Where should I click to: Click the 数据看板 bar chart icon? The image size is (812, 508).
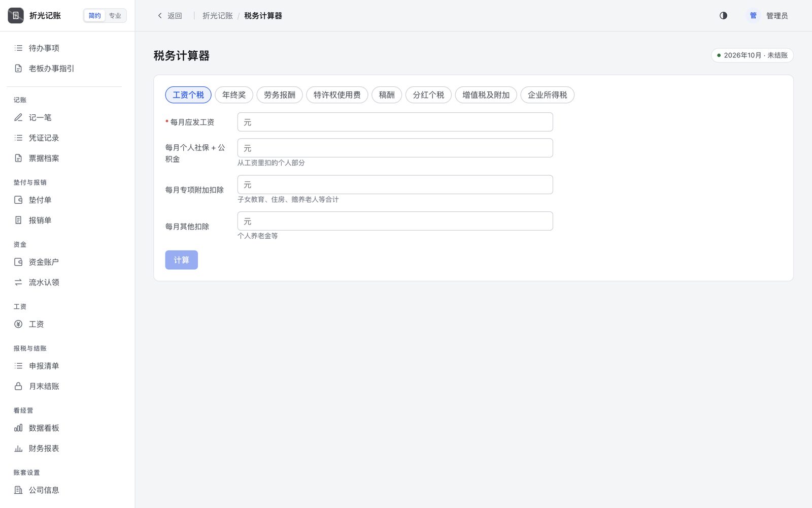pyautogui.click(x=18, y=428)
